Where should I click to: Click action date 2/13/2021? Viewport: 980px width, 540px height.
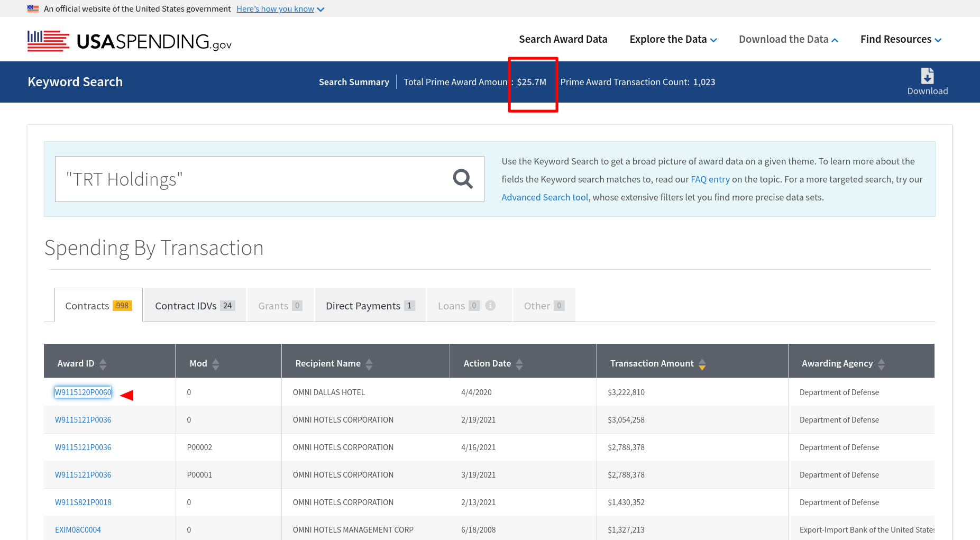[479, 502]
